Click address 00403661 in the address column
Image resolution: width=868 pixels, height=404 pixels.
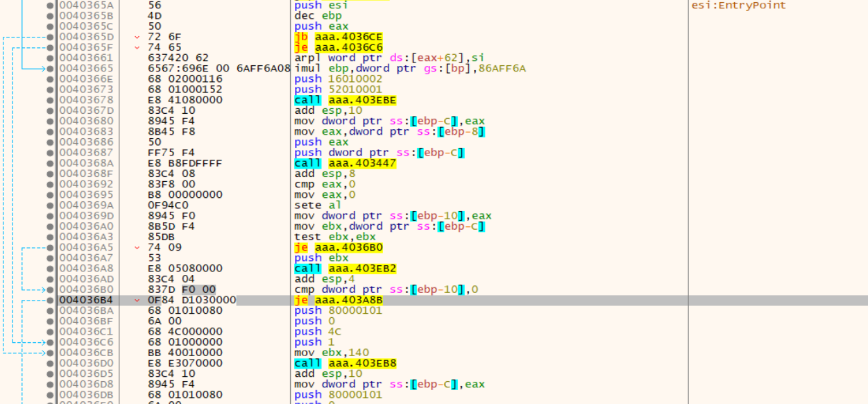click(x=85, y=58)
